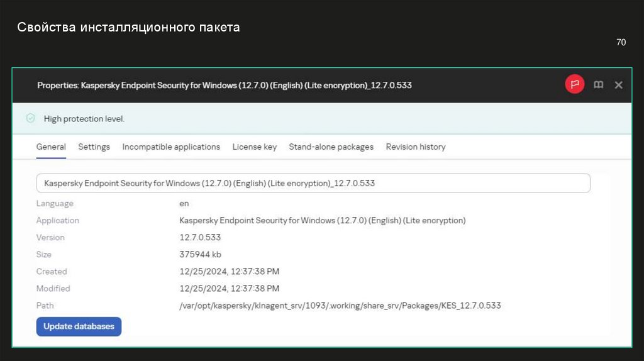Click the Created date and time value
The width and height of the screenshot is (644, 361).
229,272
